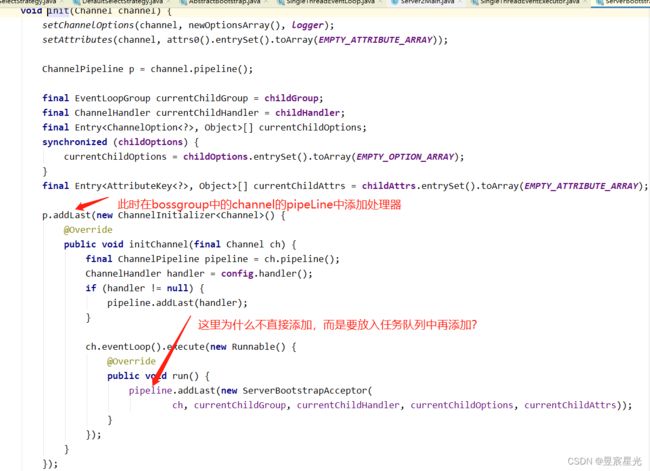
Task: Click the italic logger argument
Action: [x=307, y=25]
